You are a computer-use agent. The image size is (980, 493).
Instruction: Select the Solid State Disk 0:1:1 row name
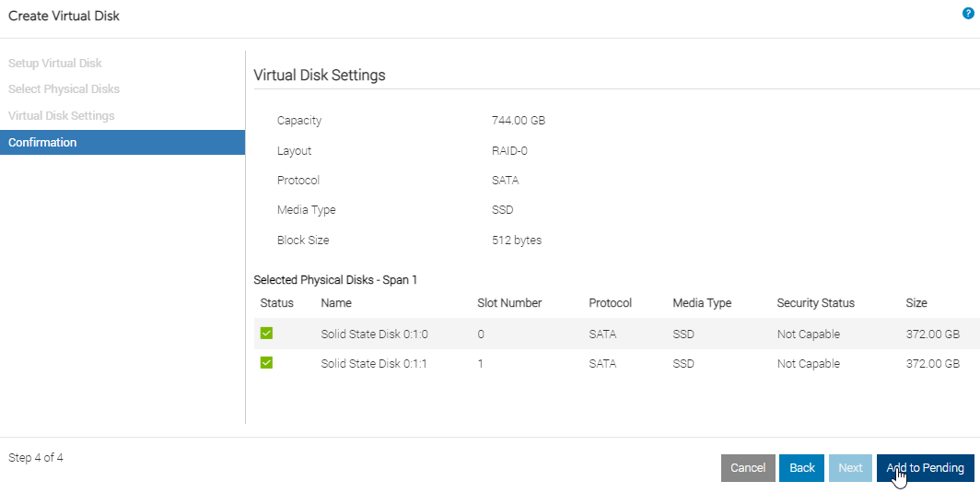pos(374,364)
